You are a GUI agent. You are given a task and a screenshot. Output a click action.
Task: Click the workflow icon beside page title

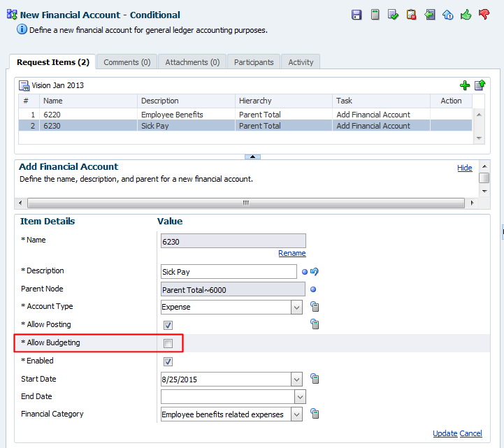[x=12, y=15]
